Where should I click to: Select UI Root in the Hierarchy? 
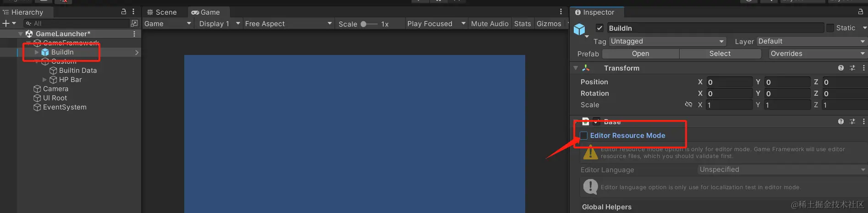[55, 98]
